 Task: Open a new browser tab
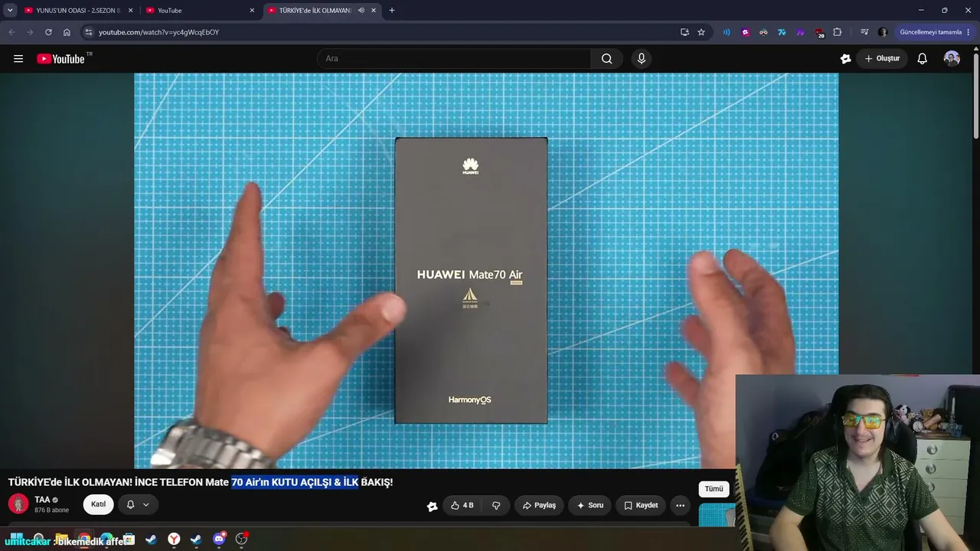392,10
